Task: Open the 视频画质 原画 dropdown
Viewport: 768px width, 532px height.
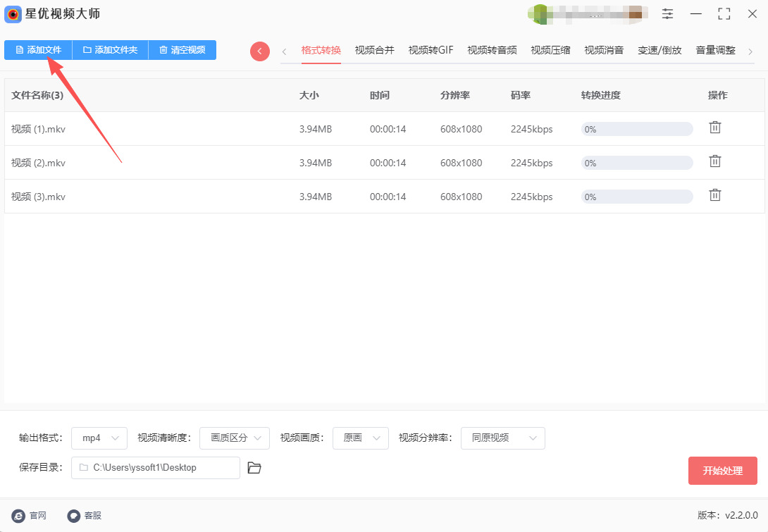Action: 361,438
